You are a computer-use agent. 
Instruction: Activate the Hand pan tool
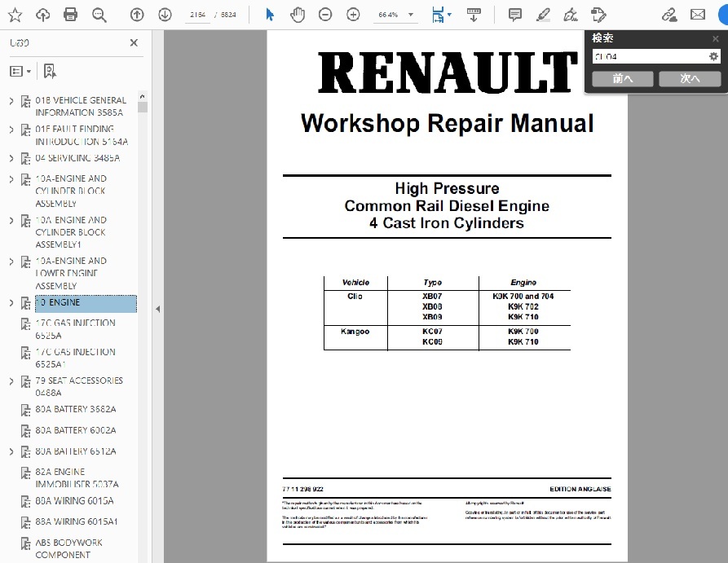pyautogui.click(x=298, y=15)
